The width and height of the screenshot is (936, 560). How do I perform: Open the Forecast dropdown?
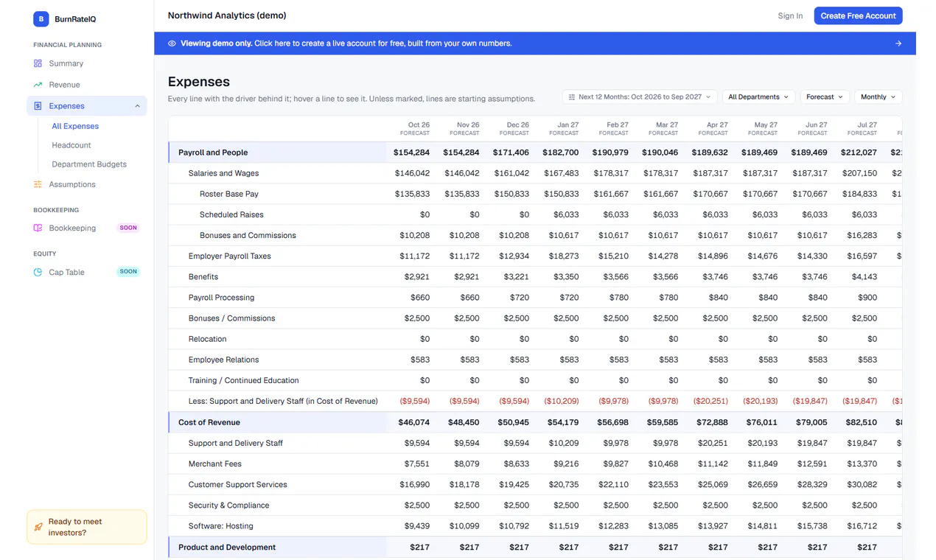click(x=825, y=97)
